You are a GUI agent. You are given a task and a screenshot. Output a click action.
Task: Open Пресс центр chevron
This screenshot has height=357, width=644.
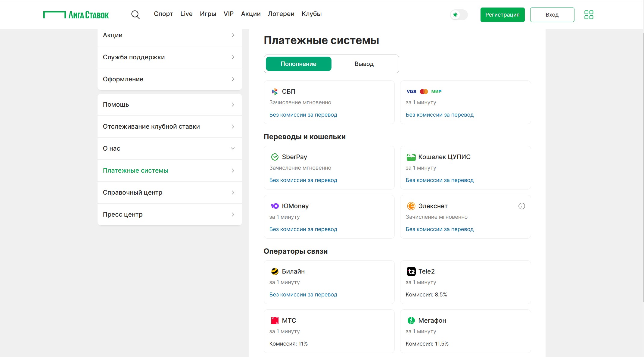point(233,215)
